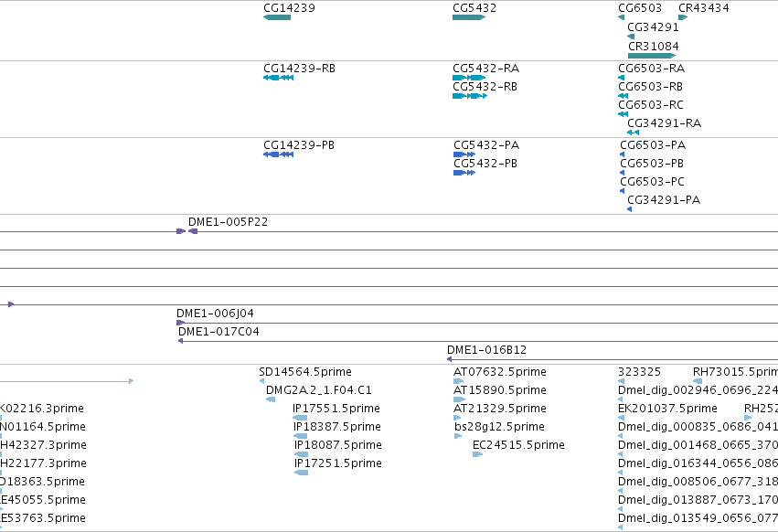Click the CG6503-RA transcript label
778x532 pixels.
point(652,68)
